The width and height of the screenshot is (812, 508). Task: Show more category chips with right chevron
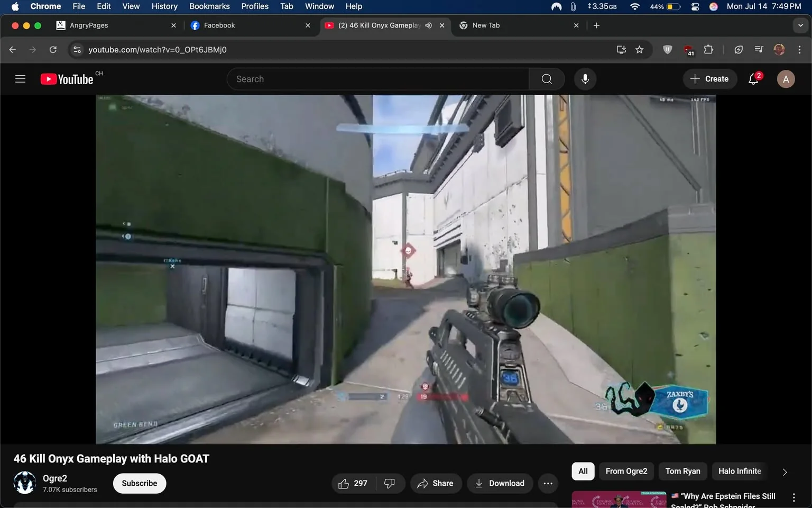pos(785,471)
